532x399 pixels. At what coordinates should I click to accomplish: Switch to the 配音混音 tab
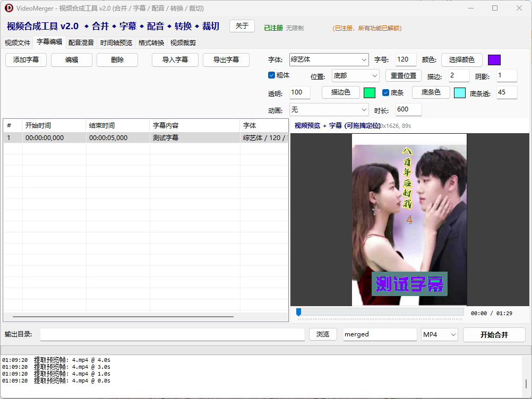[81, 43]
